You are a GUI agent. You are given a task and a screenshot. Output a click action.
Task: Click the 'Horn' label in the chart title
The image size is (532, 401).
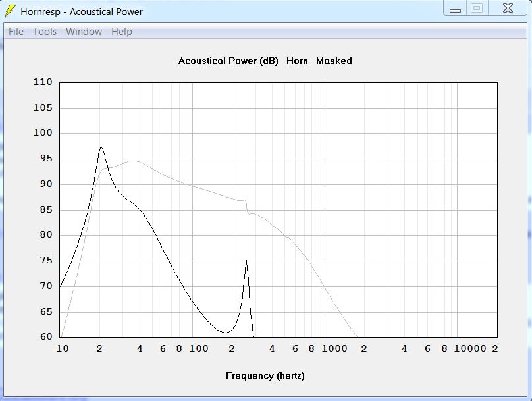click(297, 61)
